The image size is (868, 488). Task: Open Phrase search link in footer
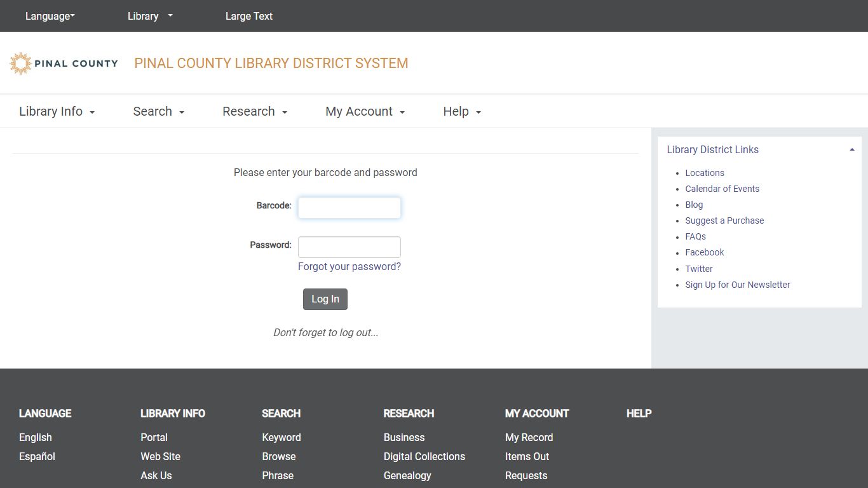[278, 475]
